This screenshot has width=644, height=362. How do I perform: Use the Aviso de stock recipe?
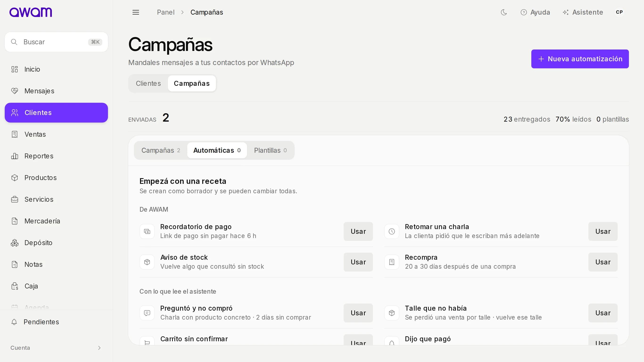coord(358,262)
